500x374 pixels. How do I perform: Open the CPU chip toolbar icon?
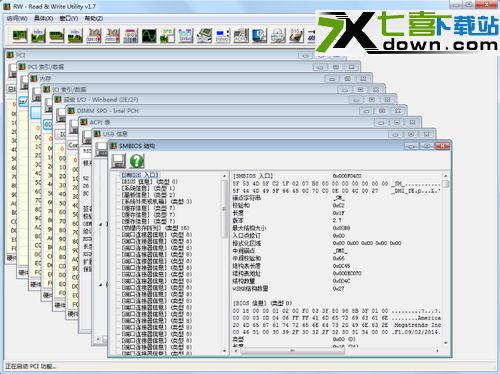tap(204, 36)
